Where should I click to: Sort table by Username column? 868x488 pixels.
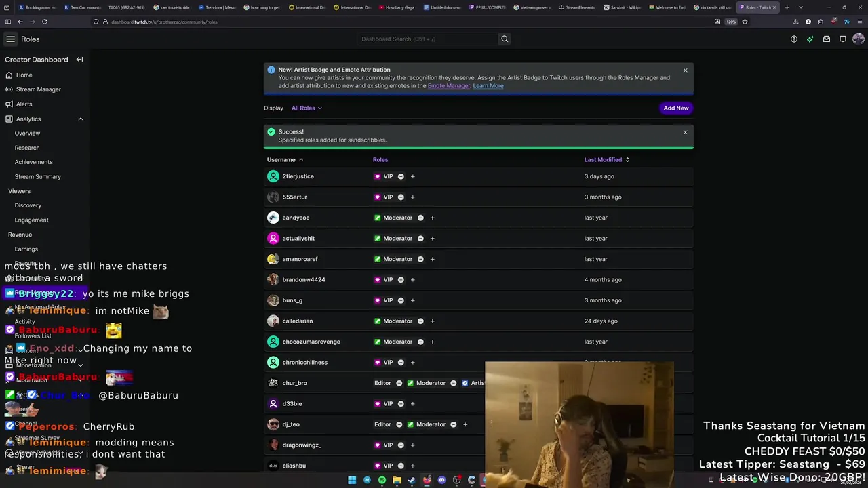coord(285,160)
